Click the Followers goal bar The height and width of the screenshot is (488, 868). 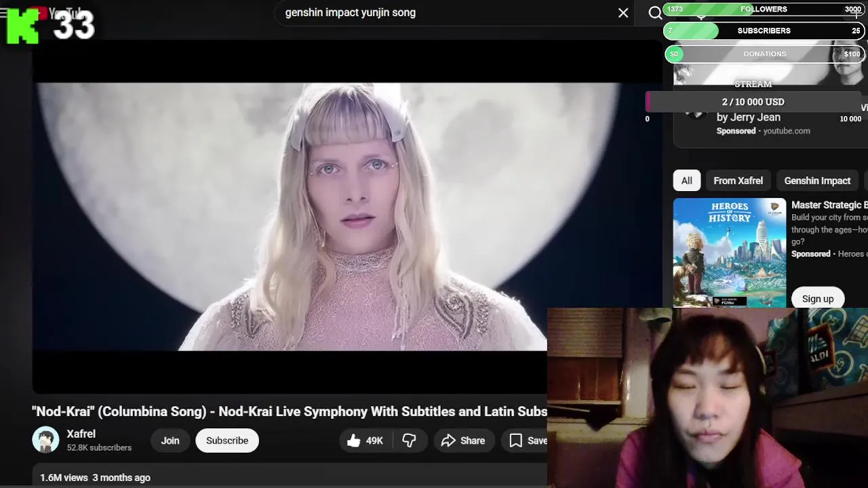pyautogui.click(x=764, y=9)
